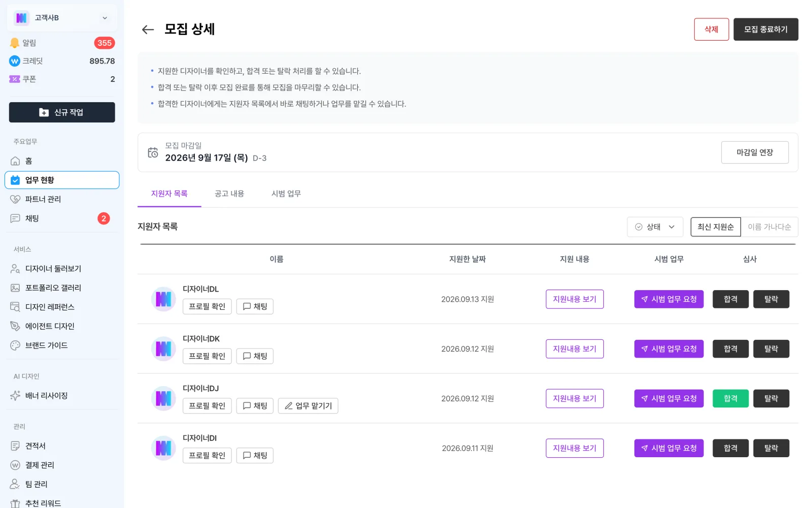This screenshot has height=508, width=812.
Task: Click 디자이너DJ avatar thumbnail
Action: (163, 399)
